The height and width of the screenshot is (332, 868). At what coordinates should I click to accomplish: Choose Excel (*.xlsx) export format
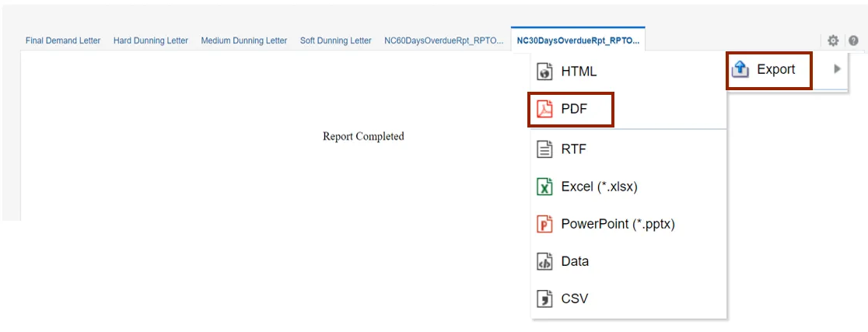[x=599, y=187]
